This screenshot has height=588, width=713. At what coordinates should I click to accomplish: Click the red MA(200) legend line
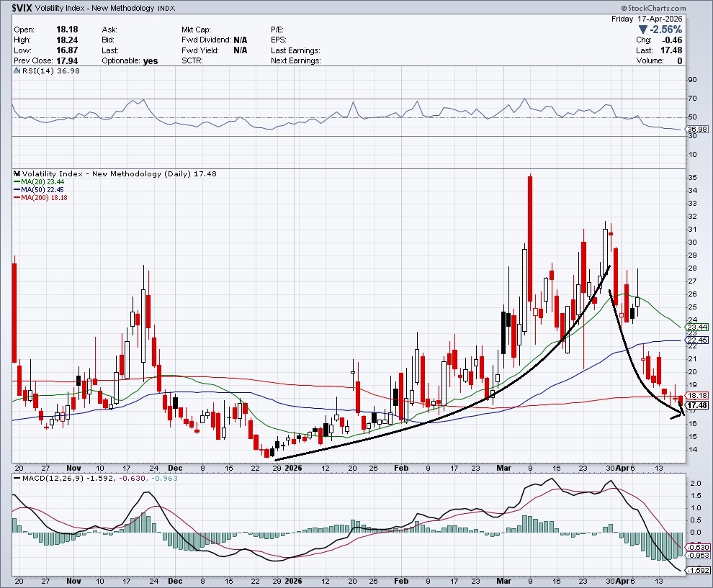[x=17, y=198]
